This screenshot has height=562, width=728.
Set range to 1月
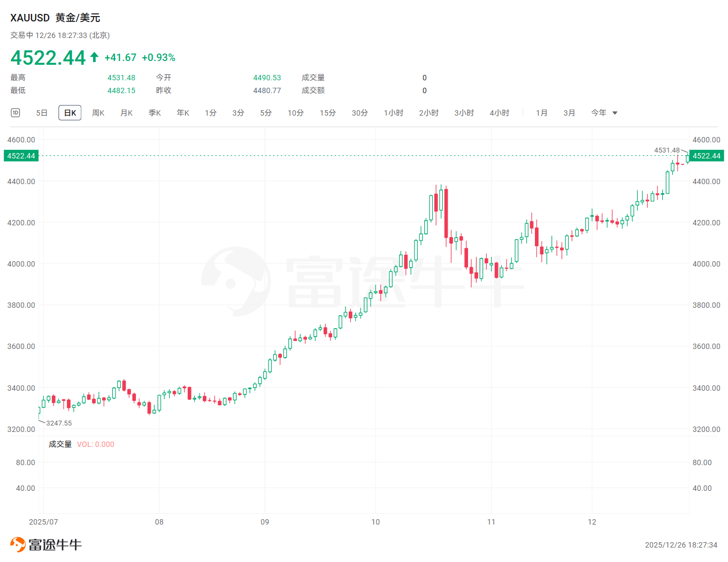(542, 113)
